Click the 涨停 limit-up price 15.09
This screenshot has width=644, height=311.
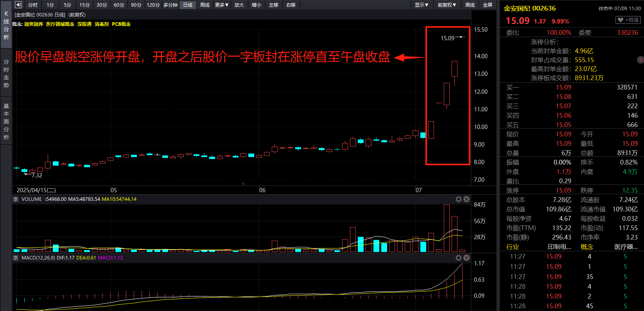point(563,191)
